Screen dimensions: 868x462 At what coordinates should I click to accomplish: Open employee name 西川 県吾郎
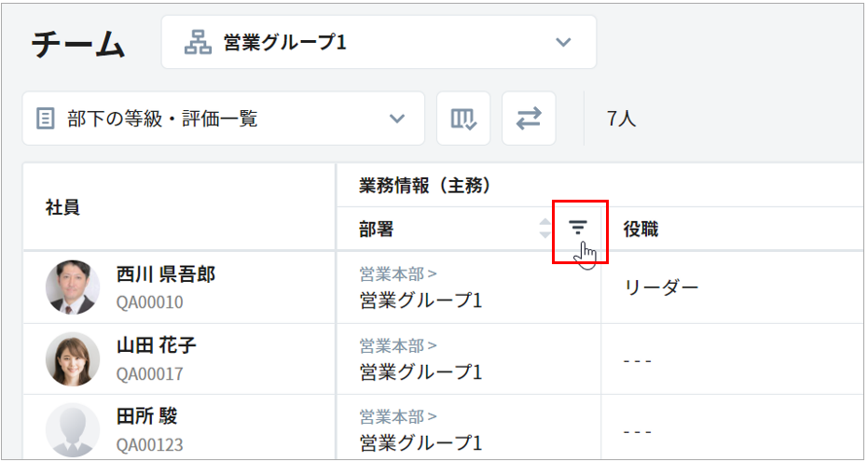pyautogui.click(x=166, y=274)
